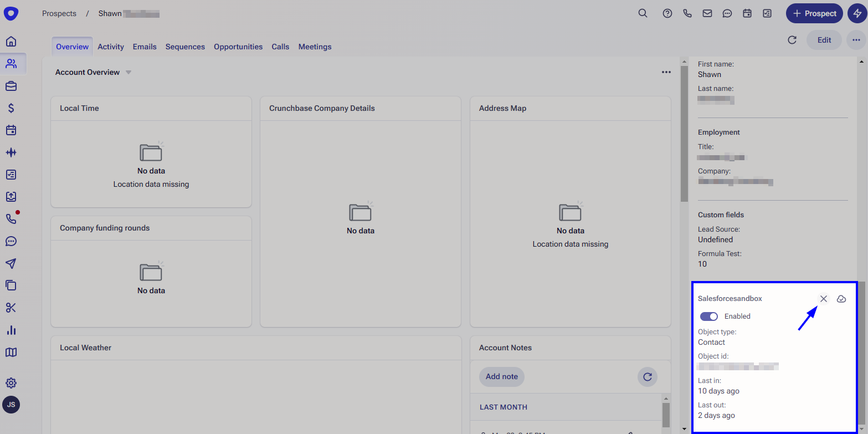Click the JS user avatar at sidebar bottom
The image size is (868, 434).
pos(11,405)
